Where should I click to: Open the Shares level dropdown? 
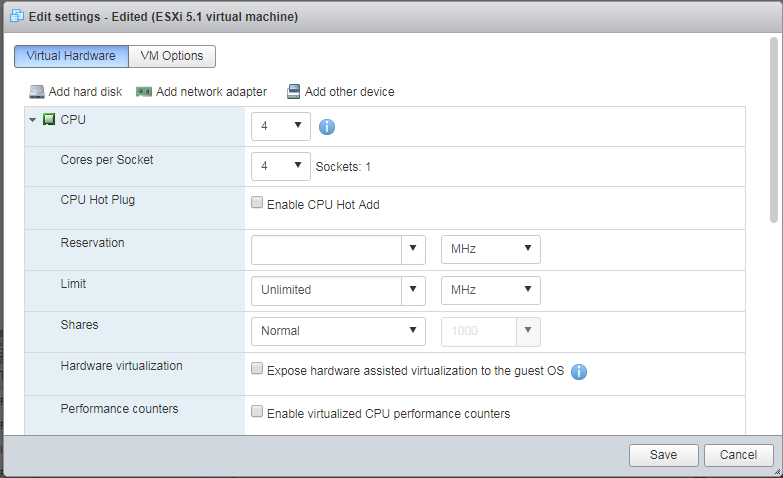point(339,331)
